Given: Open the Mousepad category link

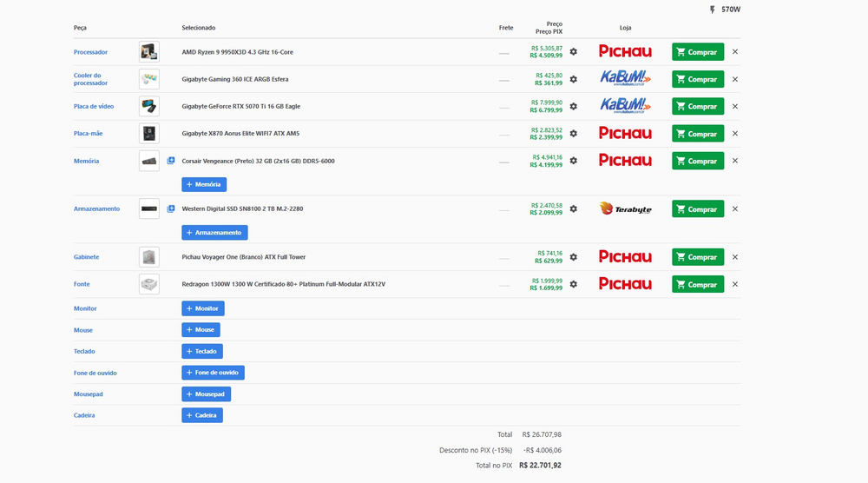Looking at the screenshot, I should click(88, 394).
